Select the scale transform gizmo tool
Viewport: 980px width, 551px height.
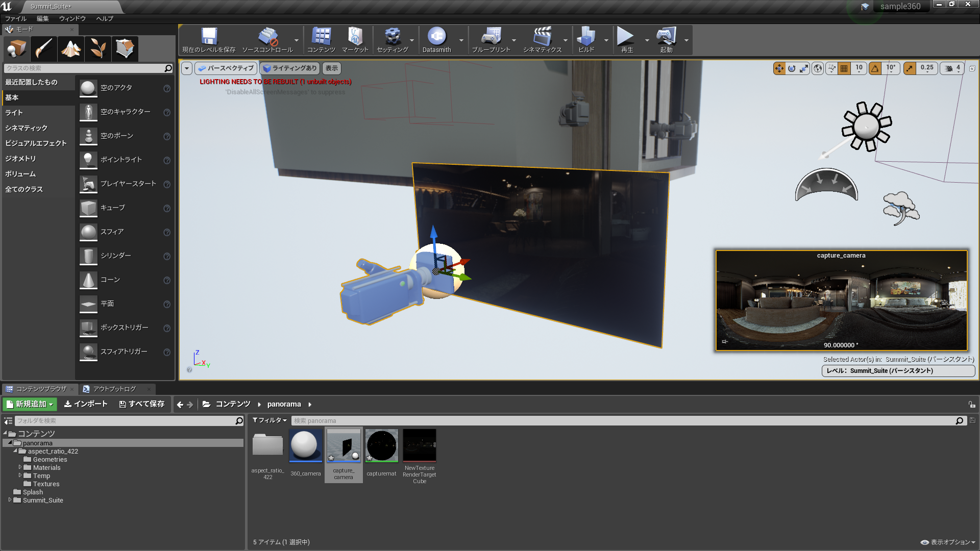(804, 68)
